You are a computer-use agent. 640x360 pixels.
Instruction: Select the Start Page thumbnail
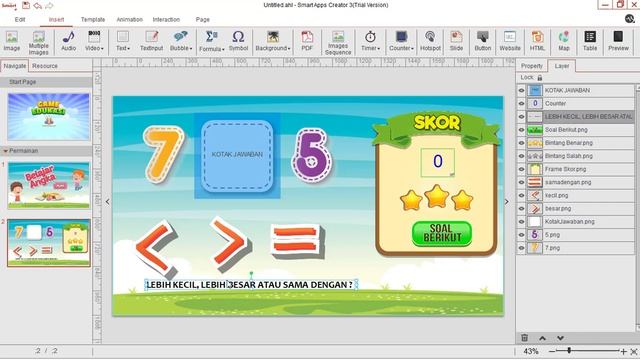pos(49,116)
